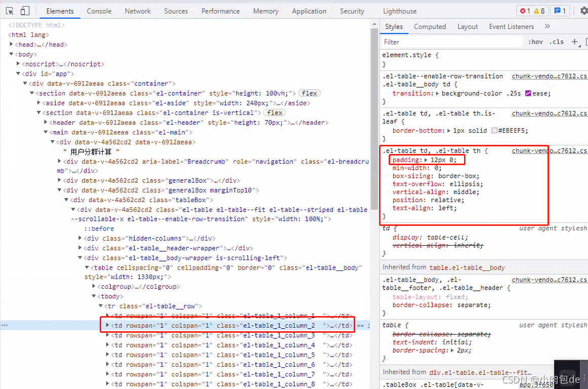Viewport: 588px width, 389px height.
Task: Click inherited table.el-table__body selector link
Action: pos(467,267)
